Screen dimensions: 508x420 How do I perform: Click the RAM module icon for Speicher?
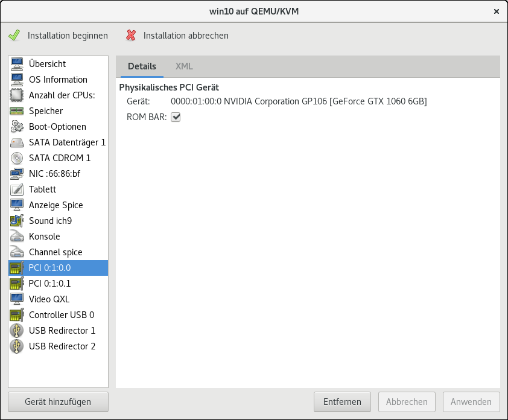click(17, 111)
